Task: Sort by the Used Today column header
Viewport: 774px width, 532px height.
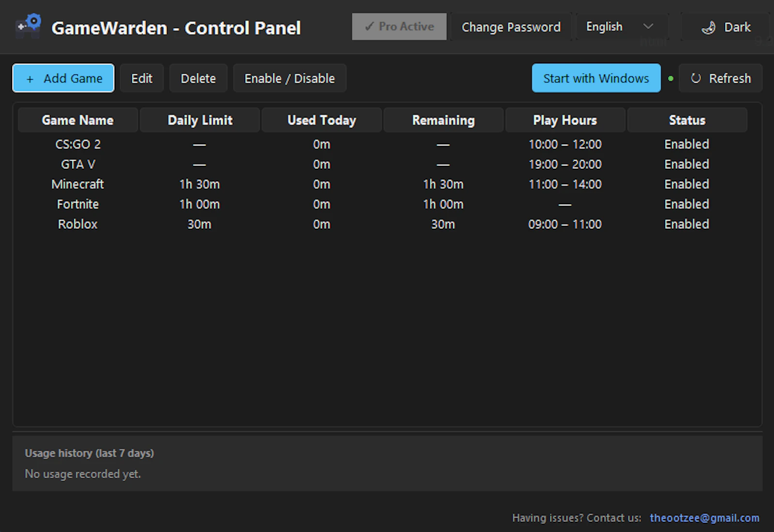Action: (322, 120)
